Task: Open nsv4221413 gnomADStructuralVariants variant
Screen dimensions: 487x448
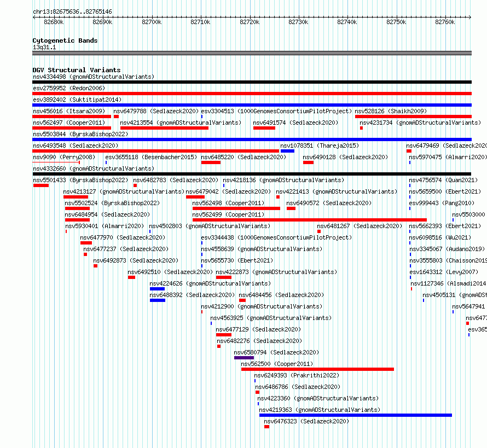Action: pyautogui.click(x=337, y=191)
